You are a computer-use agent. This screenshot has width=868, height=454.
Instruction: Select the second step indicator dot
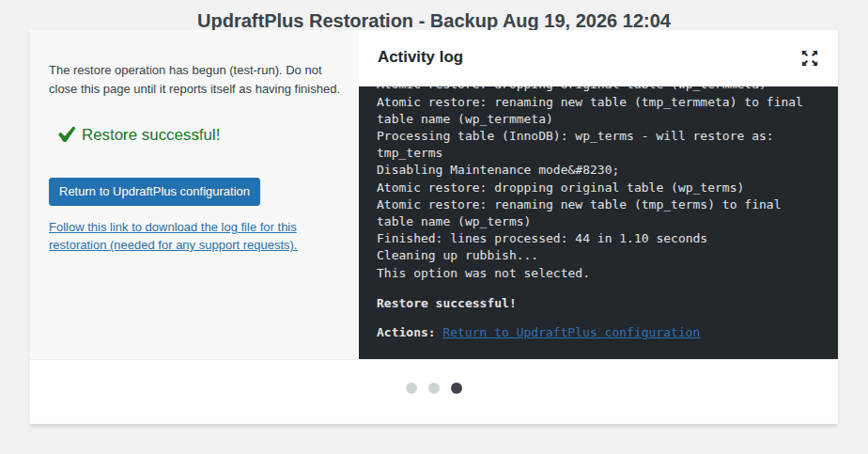click(x=434, y=388)
